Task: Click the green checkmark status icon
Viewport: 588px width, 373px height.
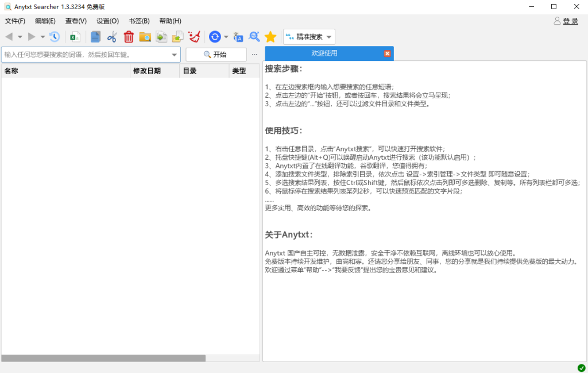Action: point(581,368)
